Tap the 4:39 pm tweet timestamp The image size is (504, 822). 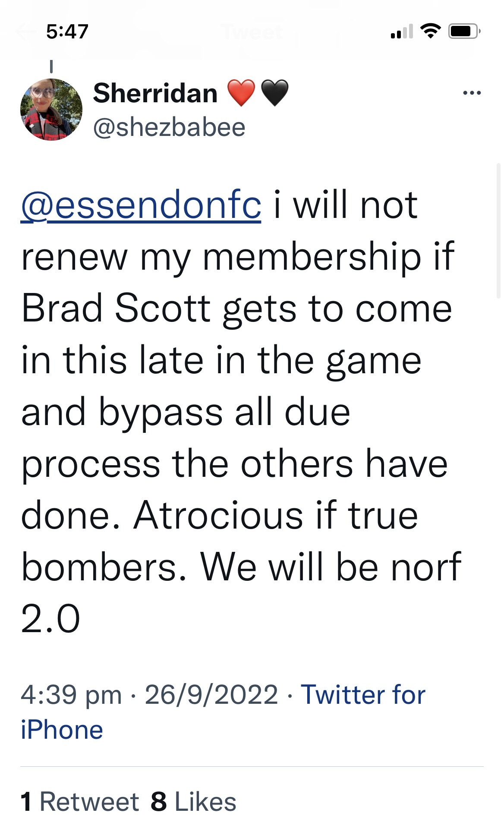click(x=71, y=695)
